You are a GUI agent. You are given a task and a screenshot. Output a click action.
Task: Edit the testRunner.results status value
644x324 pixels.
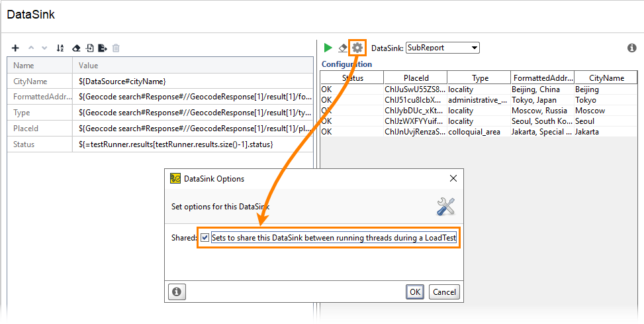pyautogui.click(x=193, y=144)
